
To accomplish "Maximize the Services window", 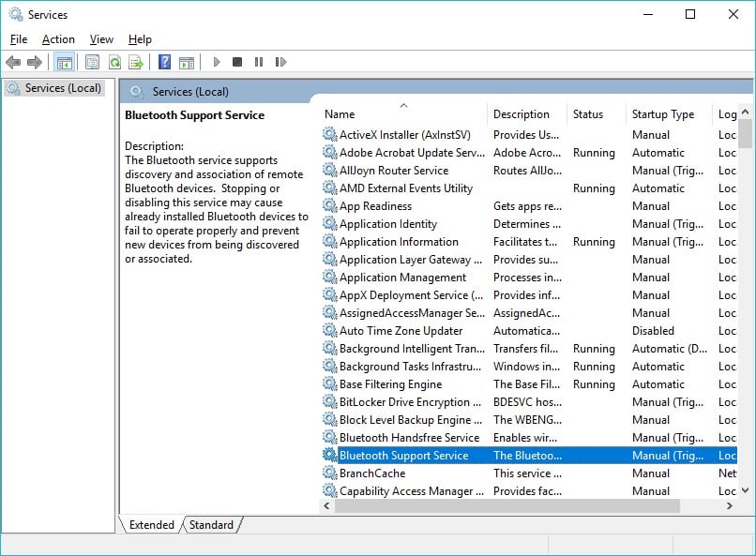I will [x=690, y=14].
